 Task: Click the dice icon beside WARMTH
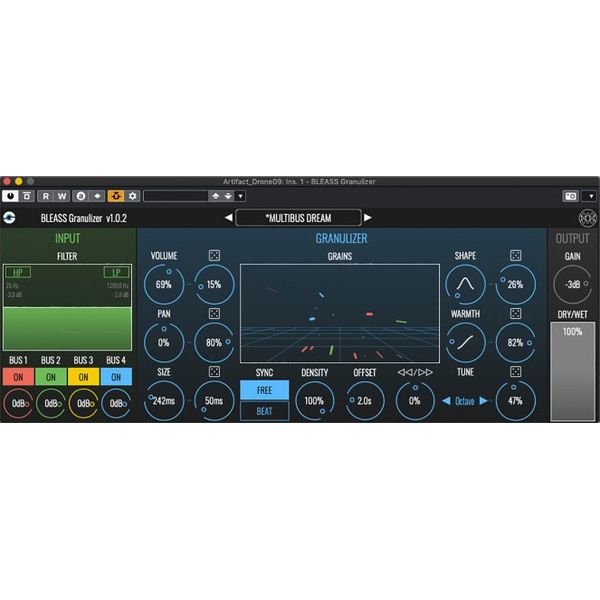(515, 313)
